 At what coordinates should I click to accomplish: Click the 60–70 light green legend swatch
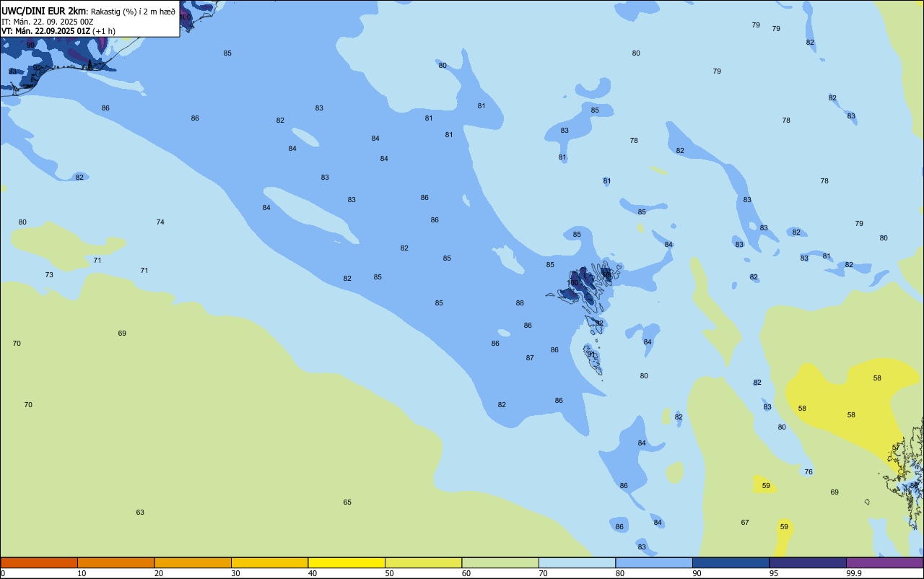(500, 562)
